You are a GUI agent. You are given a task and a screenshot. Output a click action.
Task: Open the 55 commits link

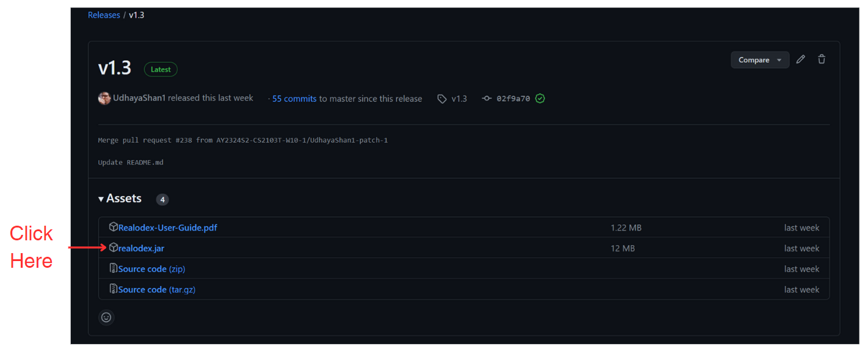coord(294,99)
